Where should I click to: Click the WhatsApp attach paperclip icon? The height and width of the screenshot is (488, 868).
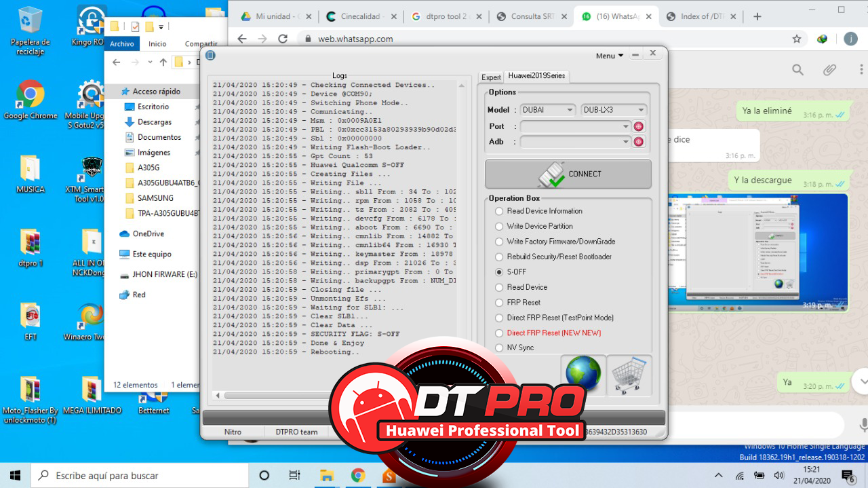[x=829, y=70]
